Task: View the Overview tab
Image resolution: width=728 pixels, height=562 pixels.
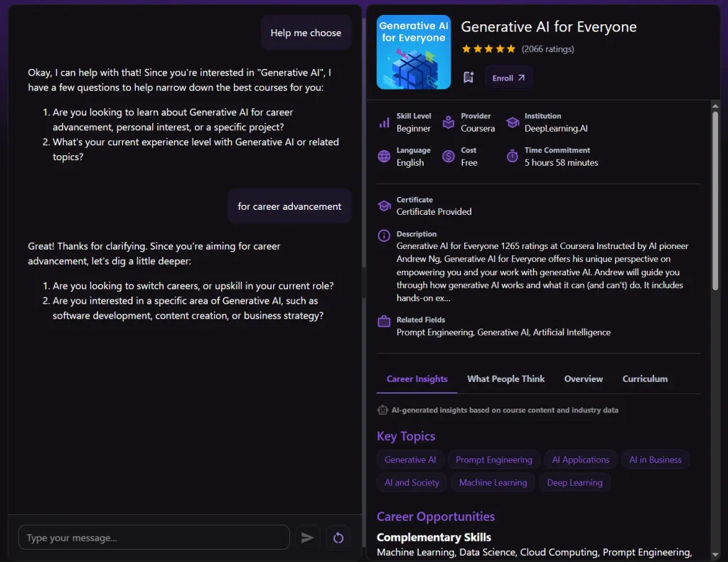Action: [583, 378]
